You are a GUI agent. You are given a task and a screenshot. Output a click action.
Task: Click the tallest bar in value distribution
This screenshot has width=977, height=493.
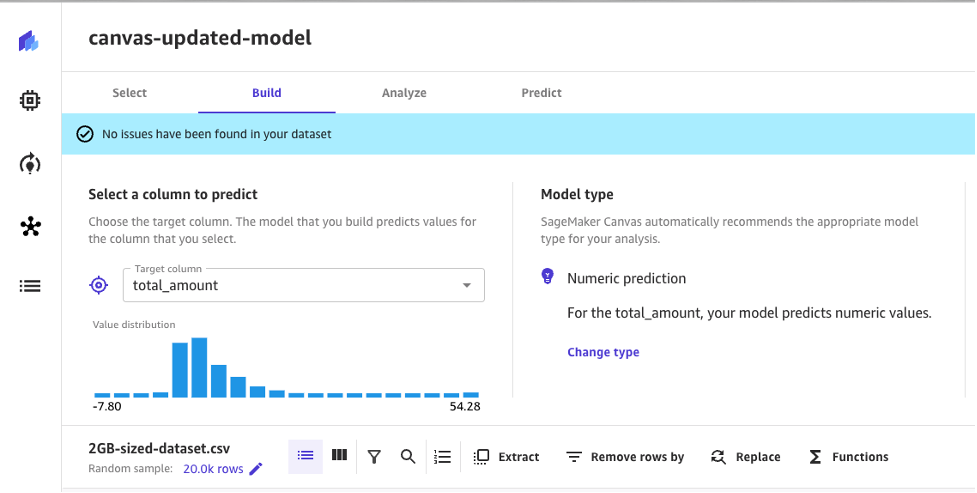[199, 368]
